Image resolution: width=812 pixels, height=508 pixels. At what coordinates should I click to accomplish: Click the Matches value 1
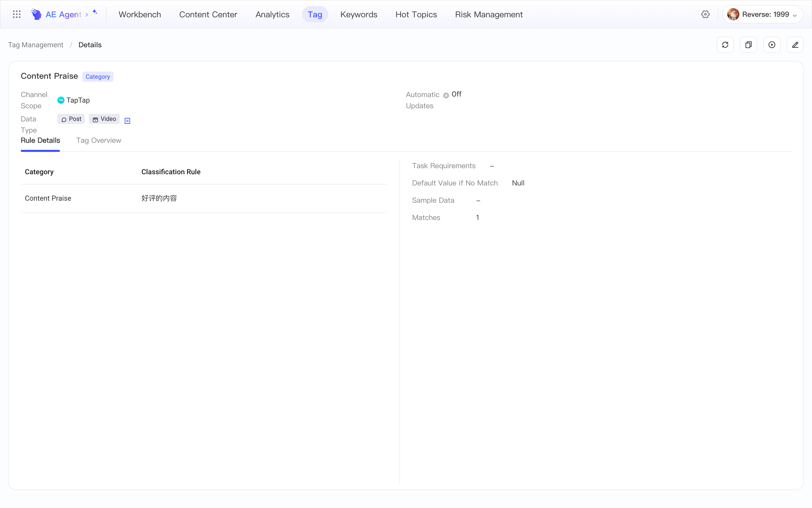click(x=478, y=218)
